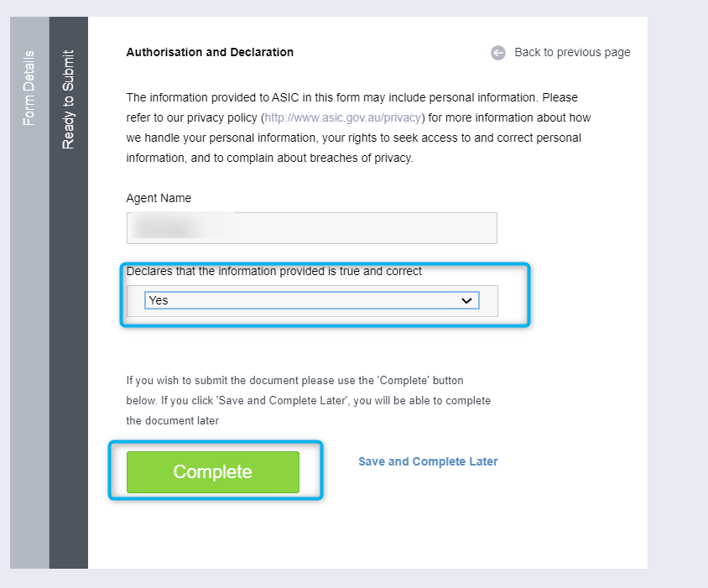This screenshot has width=708, height=588.
Task: Click the Agent Name label
Action: coord(159,198)
